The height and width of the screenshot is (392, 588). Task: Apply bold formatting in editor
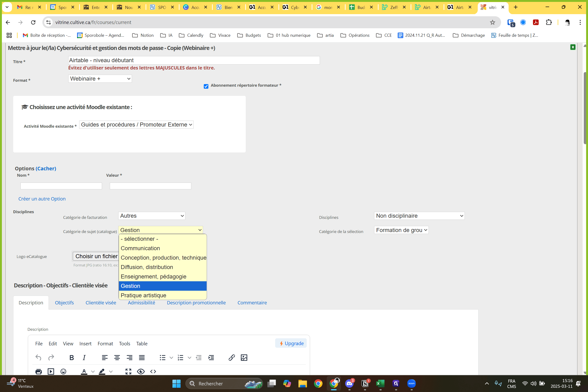tap(72, 358)
